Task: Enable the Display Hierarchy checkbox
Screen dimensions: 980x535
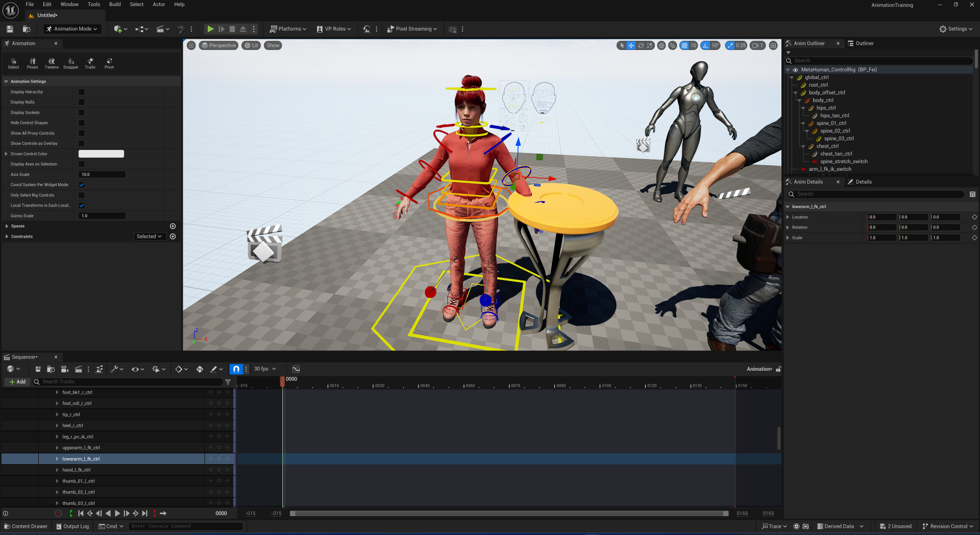Action: [x=82, y=92]
